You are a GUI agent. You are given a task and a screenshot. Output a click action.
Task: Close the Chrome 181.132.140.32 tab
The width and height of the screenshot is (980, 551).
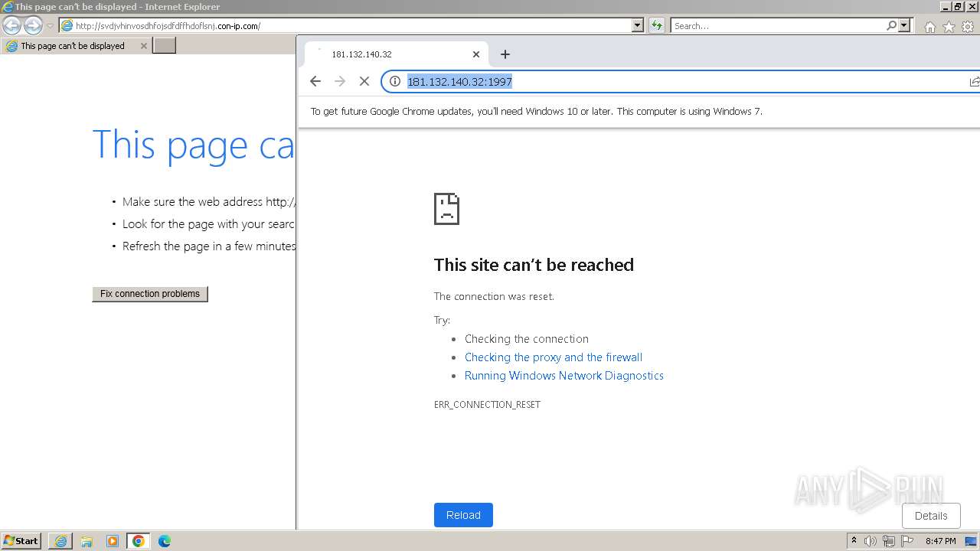click(x=476, y=54)
